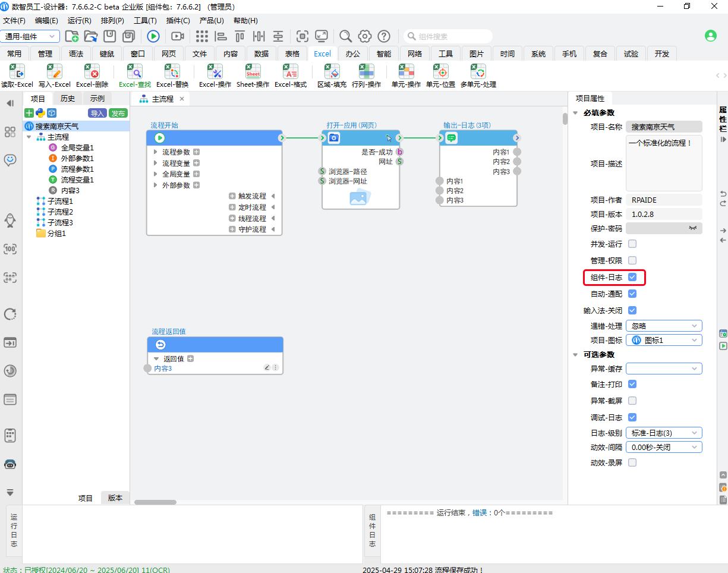The image size is (728, 573).
Task: Click the Python icon in project panel
Action: [40, 113]
